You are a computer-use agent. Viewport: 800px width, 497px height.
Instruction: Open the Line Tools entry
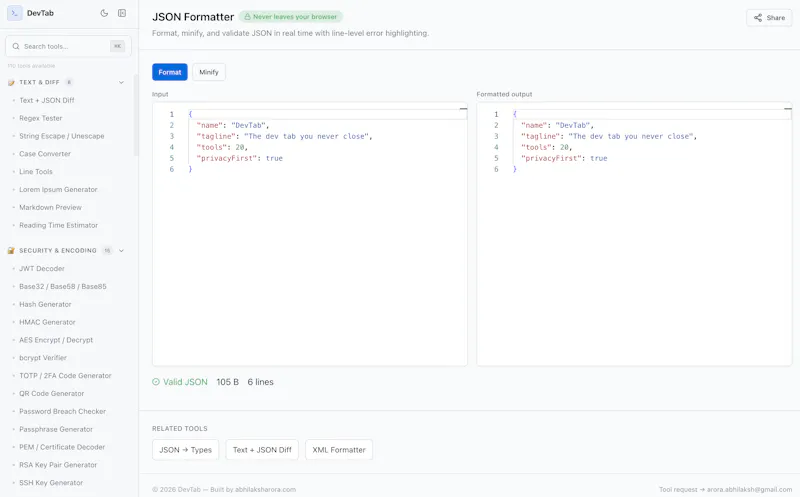[36, 172]
